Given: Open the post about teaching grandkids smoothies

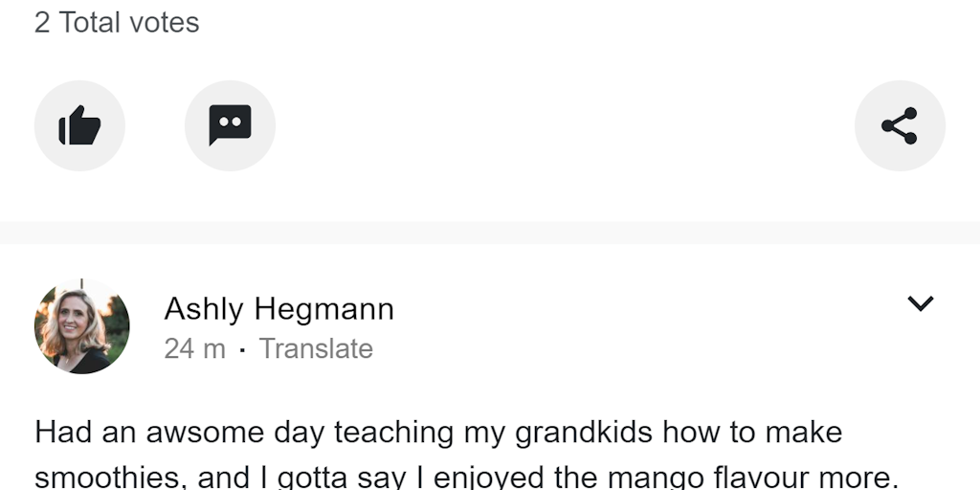Looking at the screenshot, I should tap(466, 455).
